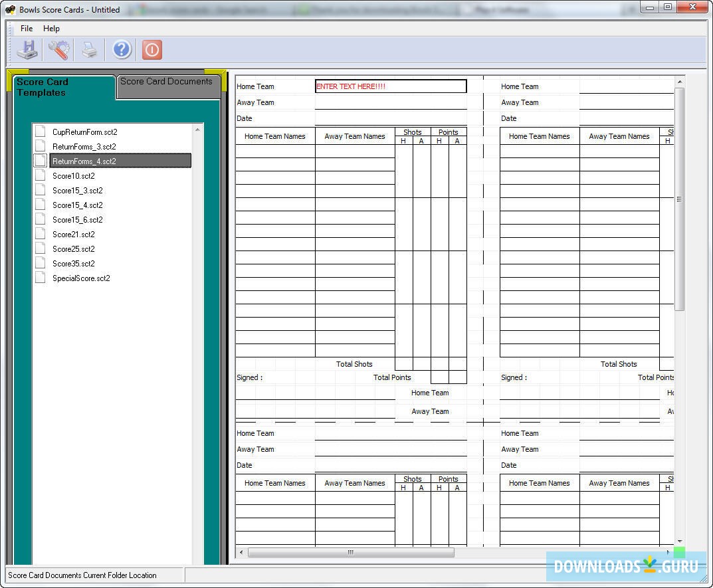713x588 pixels.
Task: Click the template list scroll up arrow
Action: [197, 130]
